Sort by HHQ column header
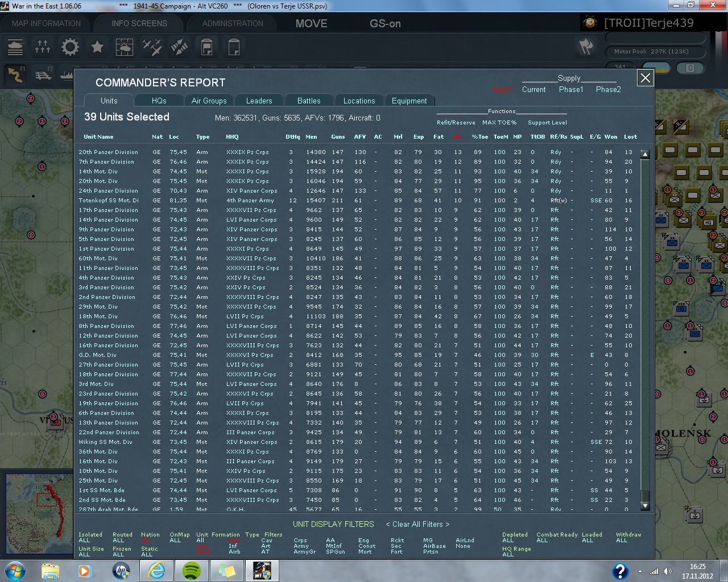The image size is (728, 582). (232, 137)
